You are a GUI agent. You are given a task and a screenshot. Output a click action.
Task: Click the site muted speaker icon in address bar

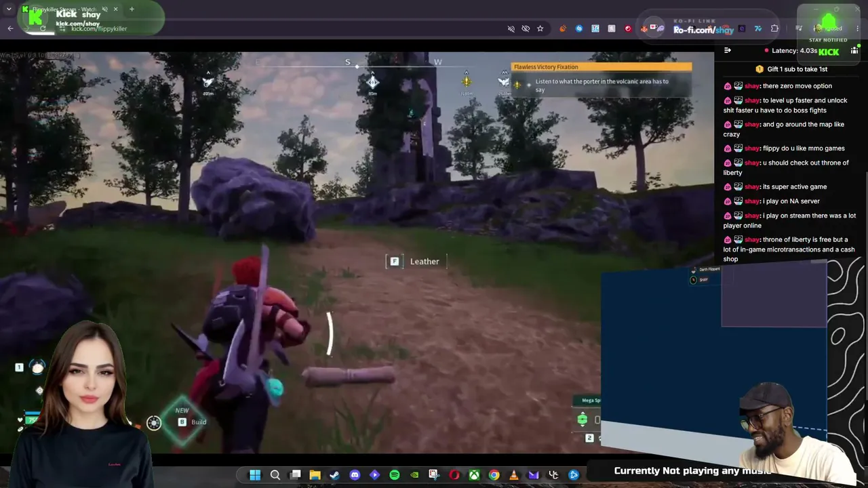(x=511, y=28)
